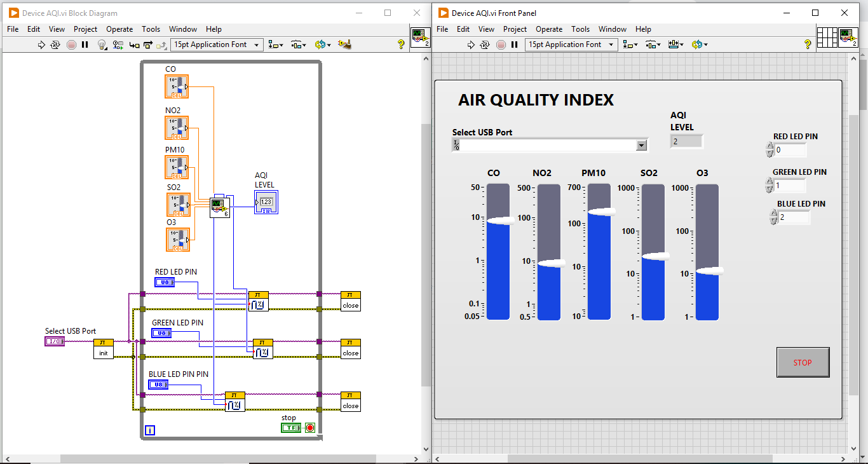Select PM10 slider terminal in Block Diagram
Image resolution: width=868 pixels, height=464 pixels.
pyautogui.click(x=177, y=167)
